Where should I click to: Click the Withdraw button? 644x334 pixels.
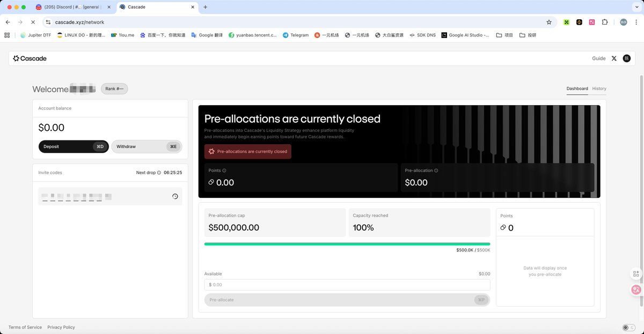point(147,146)
